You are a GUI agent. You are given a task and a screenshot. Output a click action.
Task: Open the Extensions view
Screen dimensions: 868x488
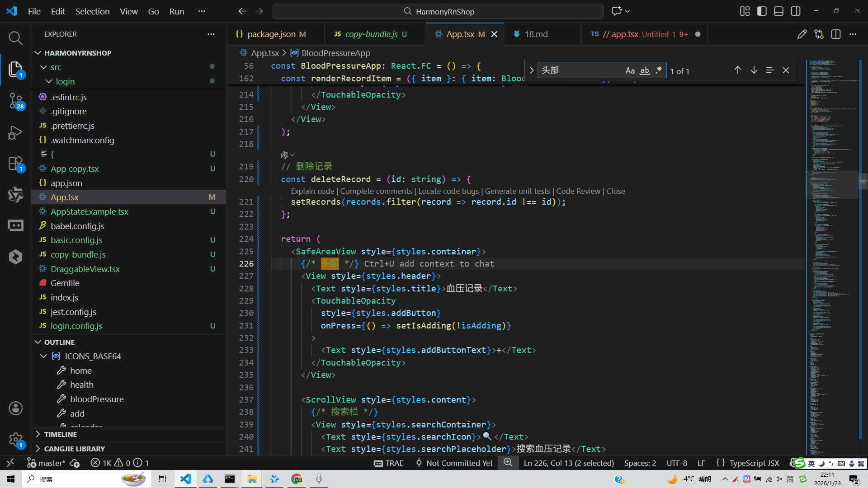pos(15,164)
